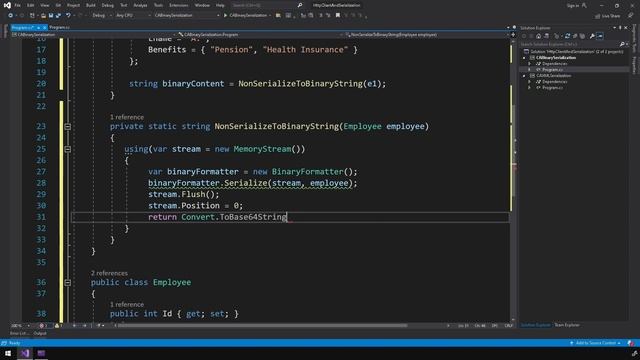Open the startup project CABinarySerialization dropdown
The width and height of the screenshot is (640, 360).
coord(187,16)
